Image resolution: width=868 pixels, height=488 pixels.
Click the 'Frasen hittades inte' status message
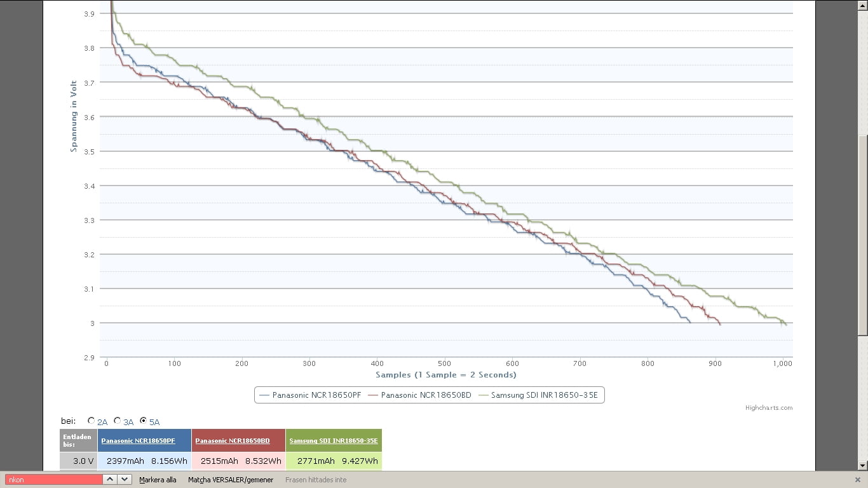coord(316,480)
